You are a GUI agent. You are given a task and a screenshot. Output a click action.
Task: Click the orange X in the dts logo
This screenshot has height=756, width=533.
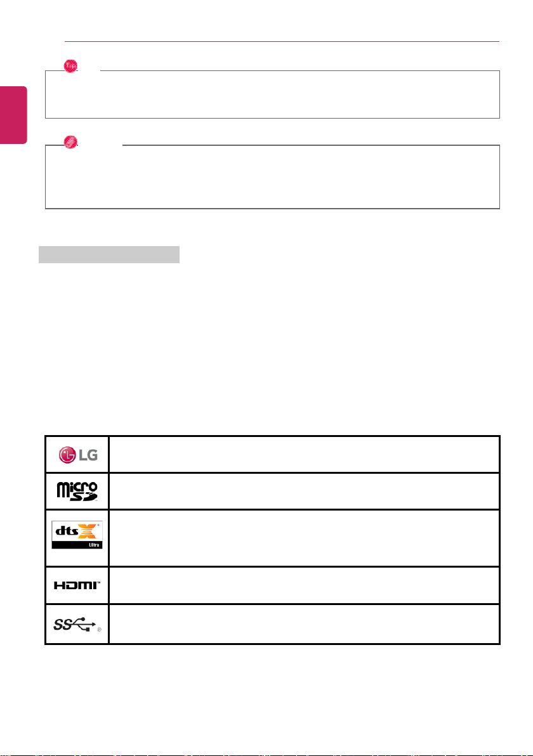tap(88, 531)
